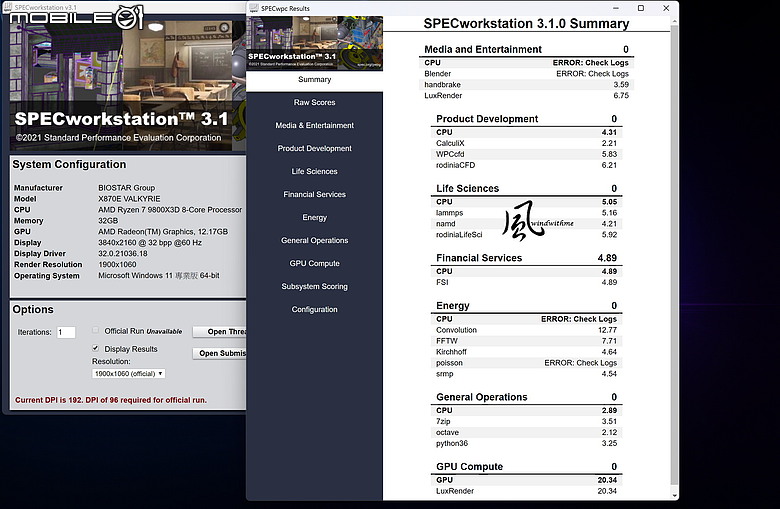780x509 pixels.
Task: Click the CPU value AMD Ryzen 7 9800X3D
Action: (170, 210)
